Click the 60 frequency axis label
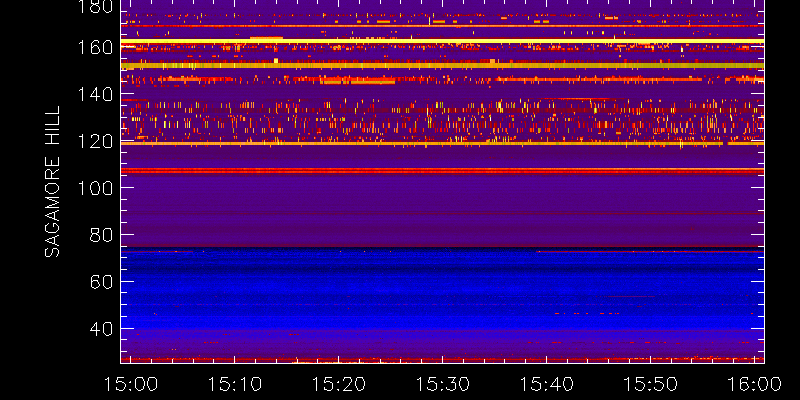 pos(101,282)
